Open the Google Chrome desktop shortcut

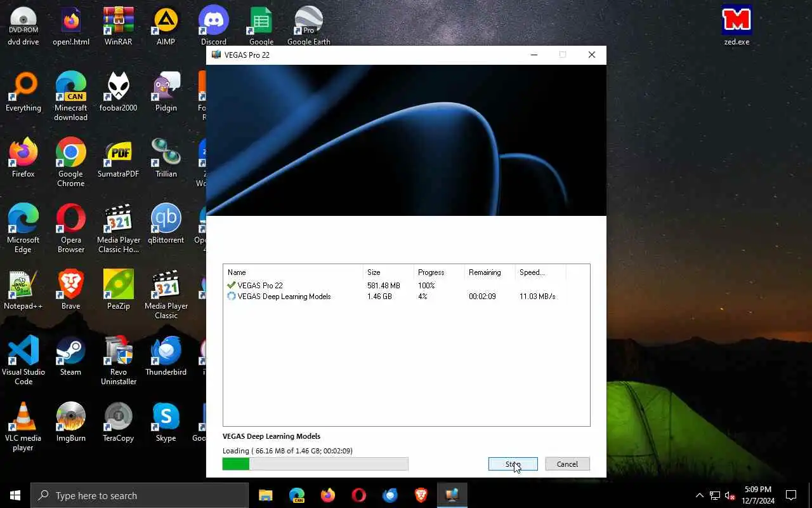tap(71, 163)
